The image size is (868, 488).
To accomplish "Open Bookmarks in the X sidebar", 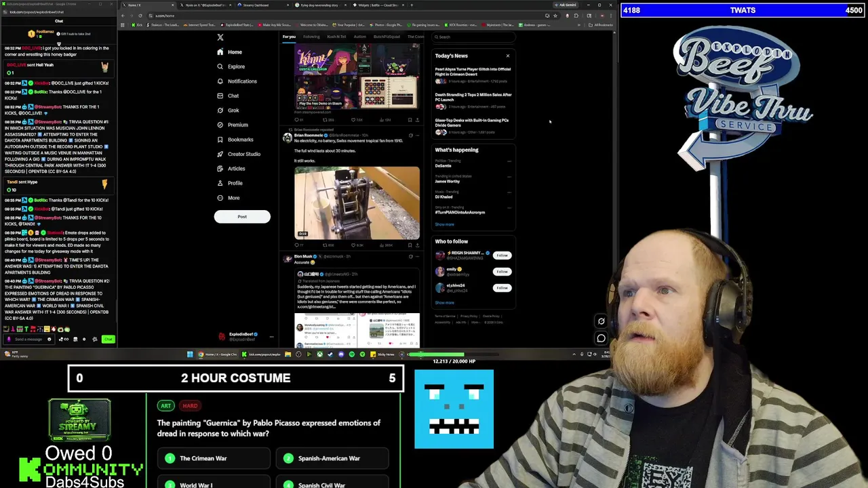I will pyautogui.click(x=235, y=140).
